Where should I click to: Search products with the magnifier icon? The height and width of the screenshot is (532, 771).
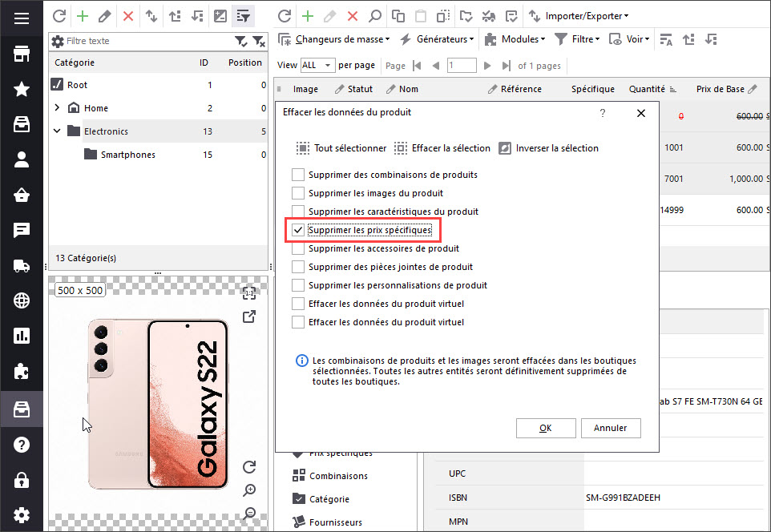(x=375, y=16)
